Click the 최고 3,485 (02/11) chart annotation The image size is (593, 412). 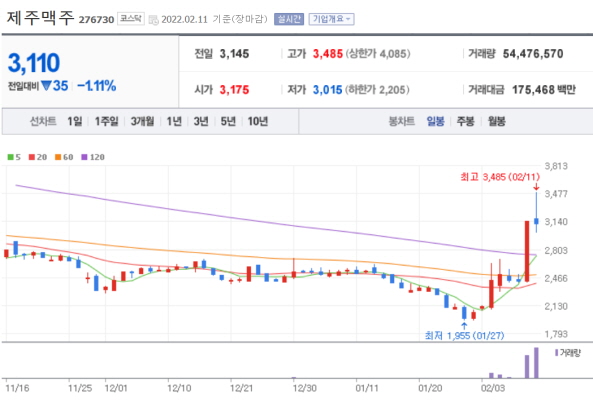coord(500,177)
